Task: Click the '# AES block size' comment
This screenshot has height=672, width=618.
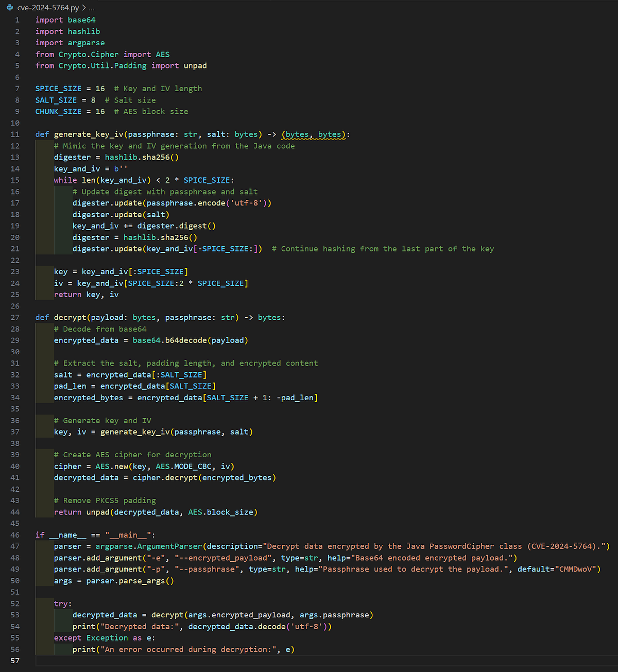Action: [x=151, y=111]
